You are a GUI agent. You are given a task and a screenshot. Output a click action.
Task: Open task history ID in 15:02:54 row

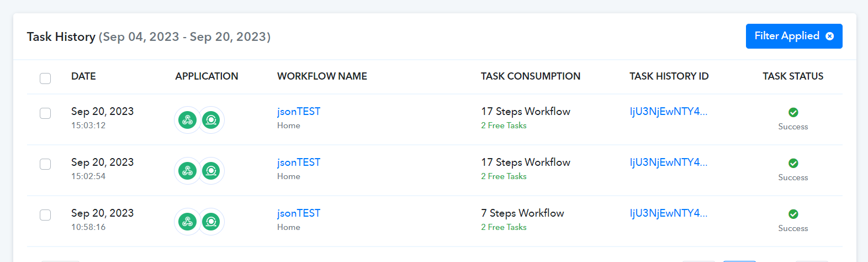click(669, 162)
